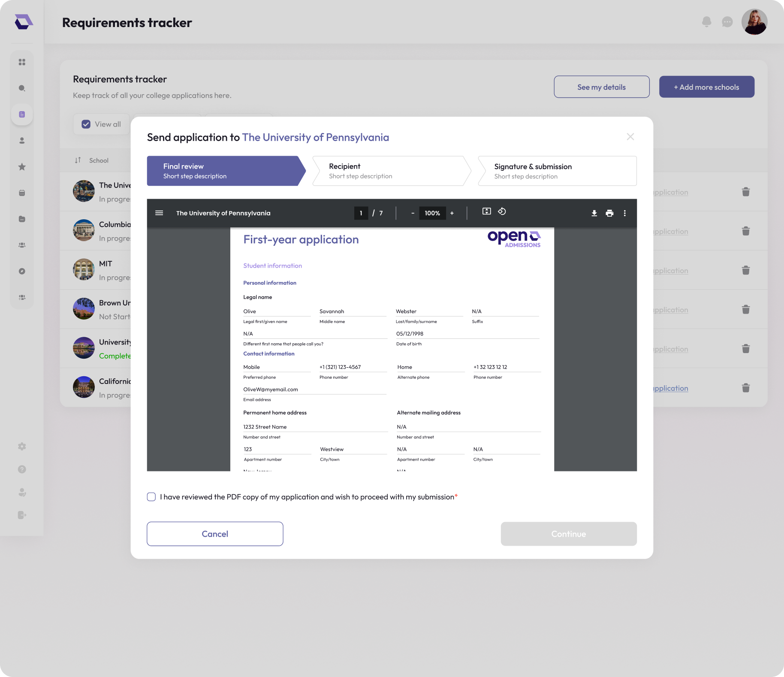This screenshot has width=784, height=677.
Task: Select the Final review step
Action: (x=226, y=171)
